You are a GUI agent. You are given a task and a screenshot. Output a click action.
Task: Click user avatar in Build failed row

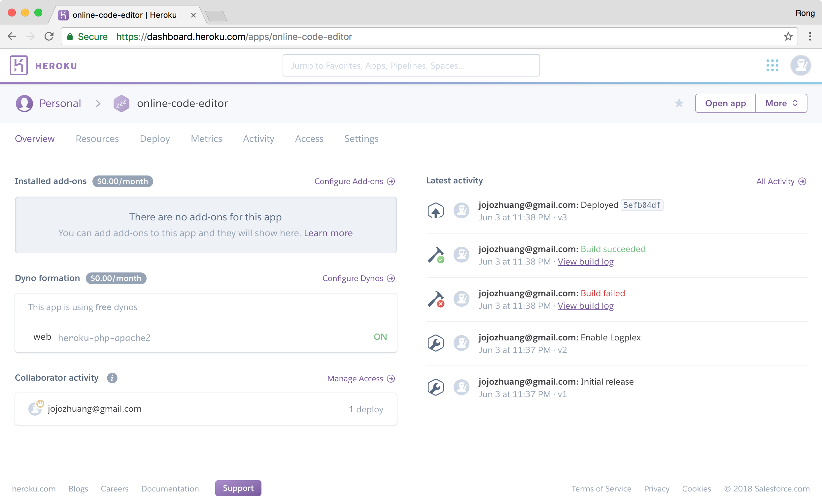pyautogui.click(x=462, y=299)
